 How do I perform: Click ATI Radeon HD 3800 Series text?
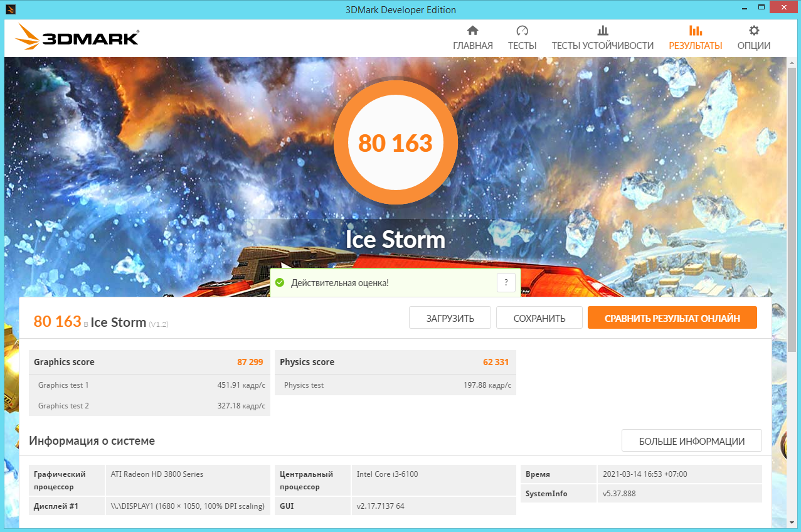157,474
